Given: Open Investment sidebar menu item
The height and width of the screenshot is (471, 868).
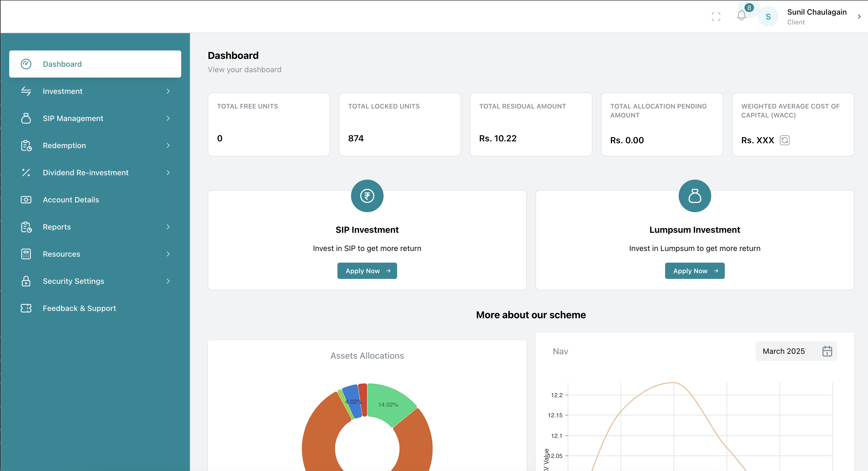Looking at the screenshot, I should tap(95, 91).
